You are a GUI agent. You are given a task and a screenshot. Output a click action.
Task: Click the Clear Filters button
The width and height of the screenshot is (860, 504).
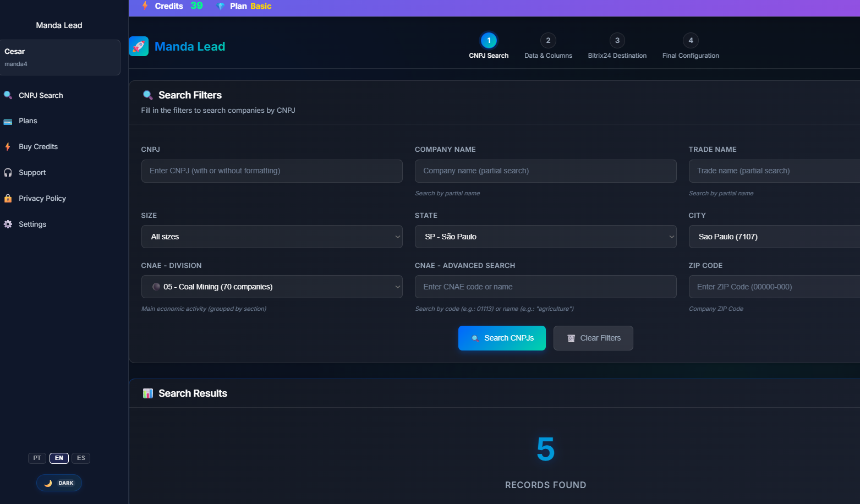point(593,338)
